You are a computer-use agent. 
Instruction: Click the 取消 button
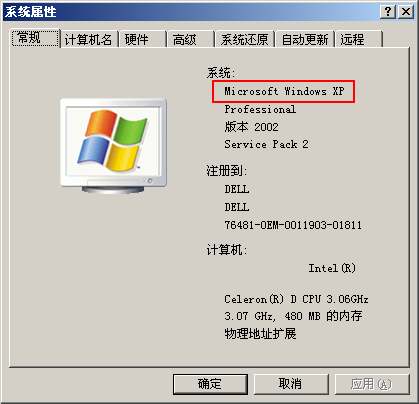point(291,384)
